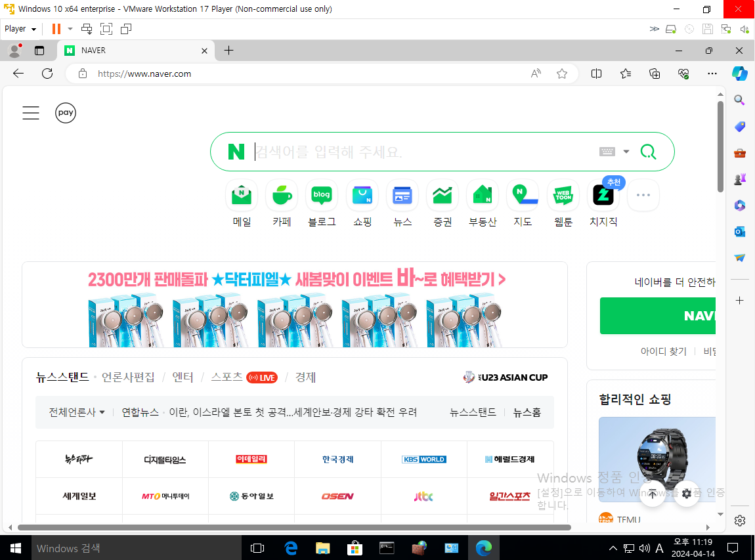
Task: Open the 한국경제 press logo
Action: pyautogui.click(x=337, y=460)
